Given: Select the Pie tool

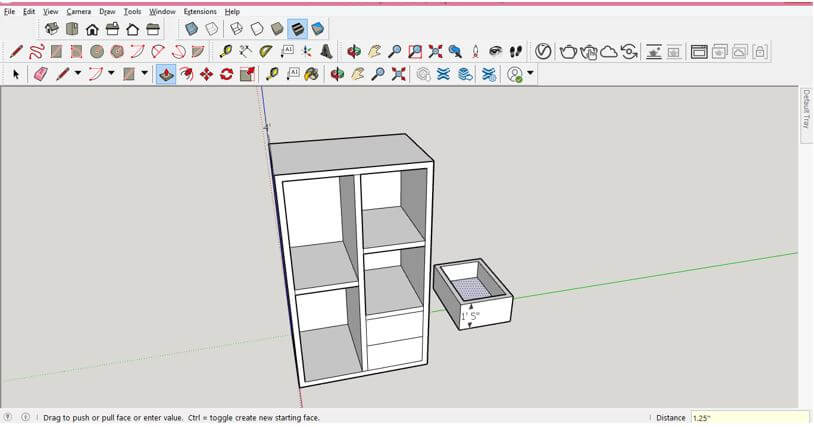Looking at the screenshot, I should coord(198,51).
